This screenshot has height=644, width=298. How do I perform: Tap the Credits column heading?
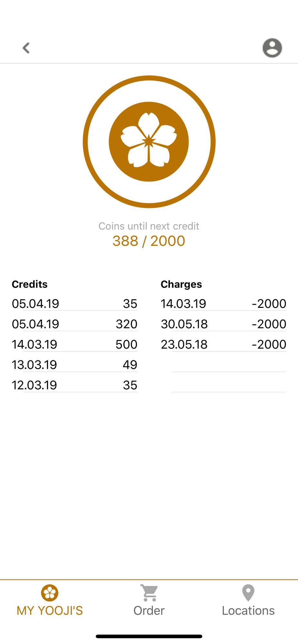[x=30, y=284]
